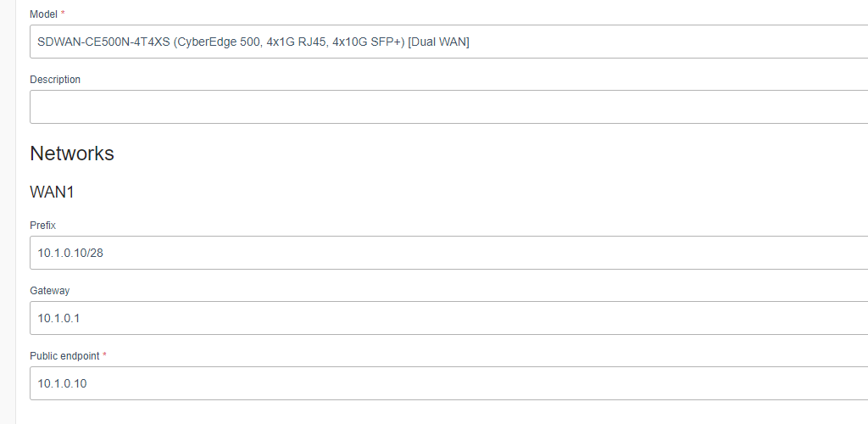Click the gray left sidebar strip
This screenshot has height=424, width=868.
(x=8, y=212)
